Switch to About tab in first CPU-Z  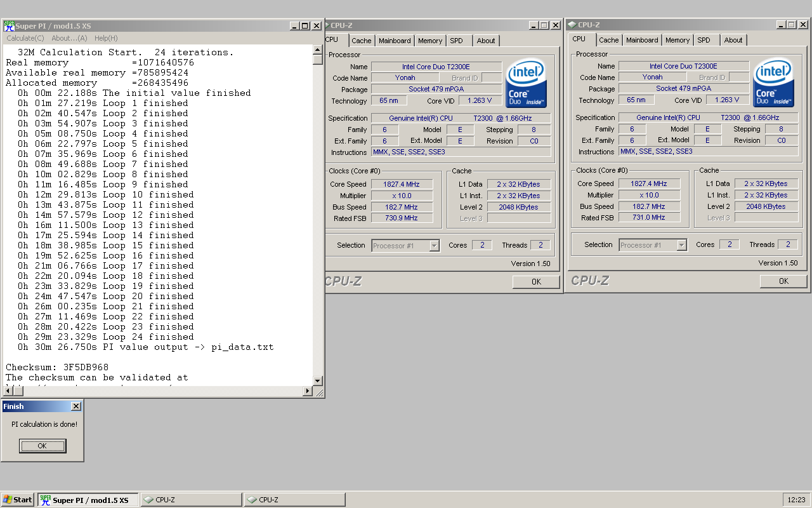pyautogui.click(x=486, y=41)
